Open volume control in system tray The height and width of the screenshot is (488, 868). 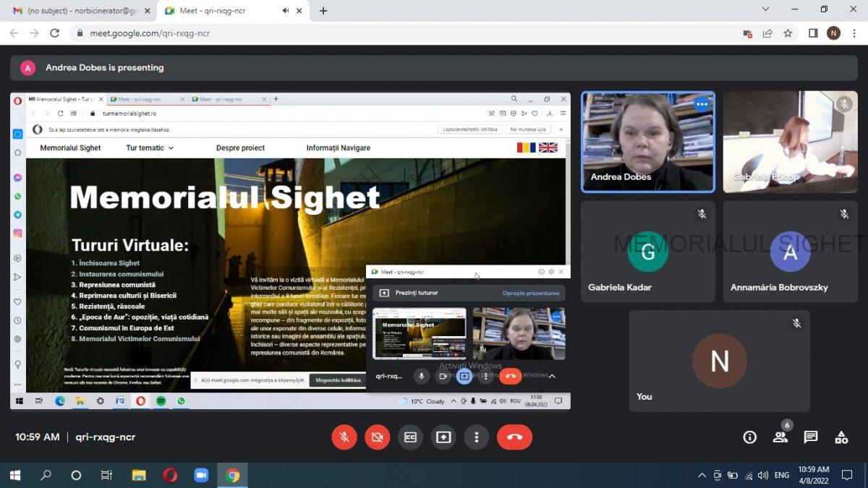pyautogui.click(x=763, y=475)
